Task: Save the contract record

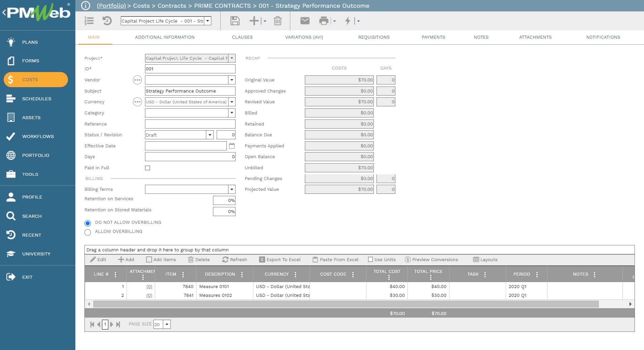Action: 235,21
